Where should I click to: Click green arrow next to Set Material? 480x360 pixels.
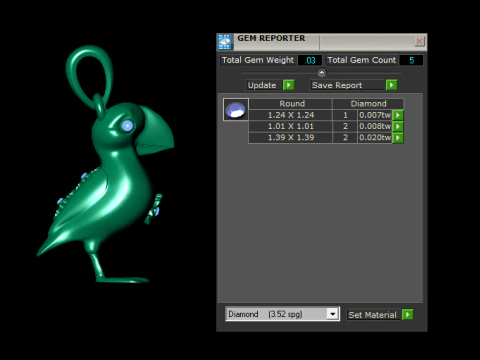pos(408,314)
